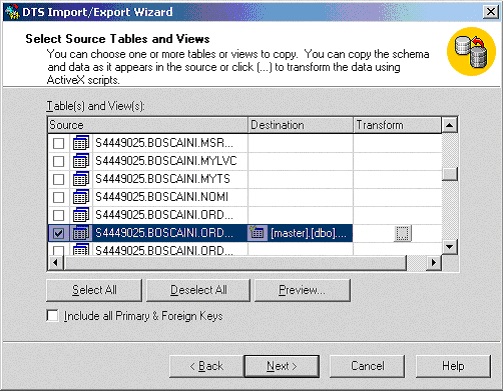Click the horizontal scroll right arrow
Viewport: 503px width, 391px height.
click(433, 263)
